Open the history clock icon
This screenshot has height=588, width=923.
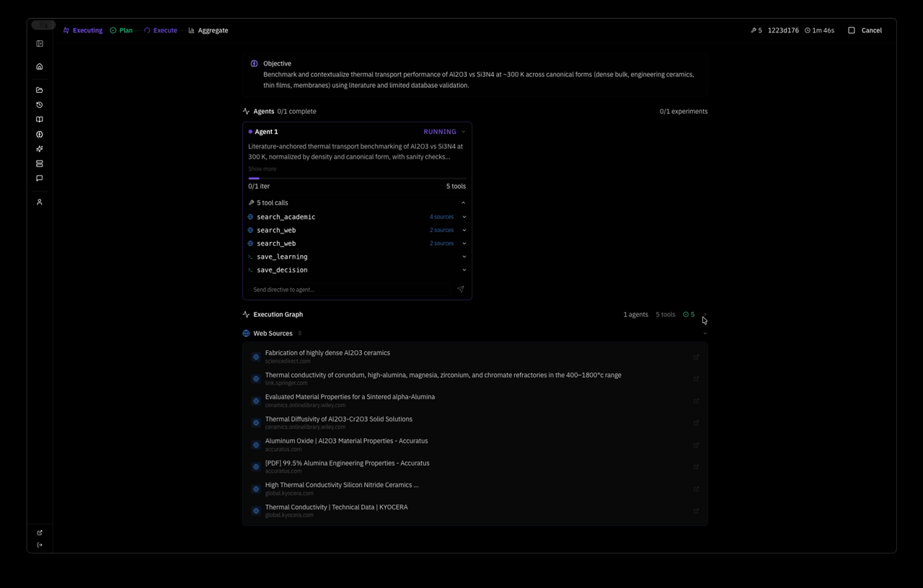[40, 105]
